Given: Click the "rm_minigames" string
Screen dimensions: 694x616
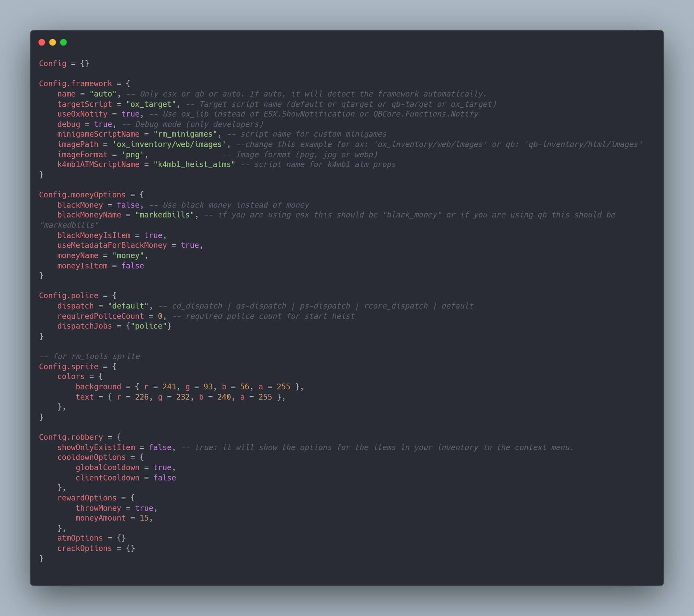Looking at the screenshot, I should point(185,134).
